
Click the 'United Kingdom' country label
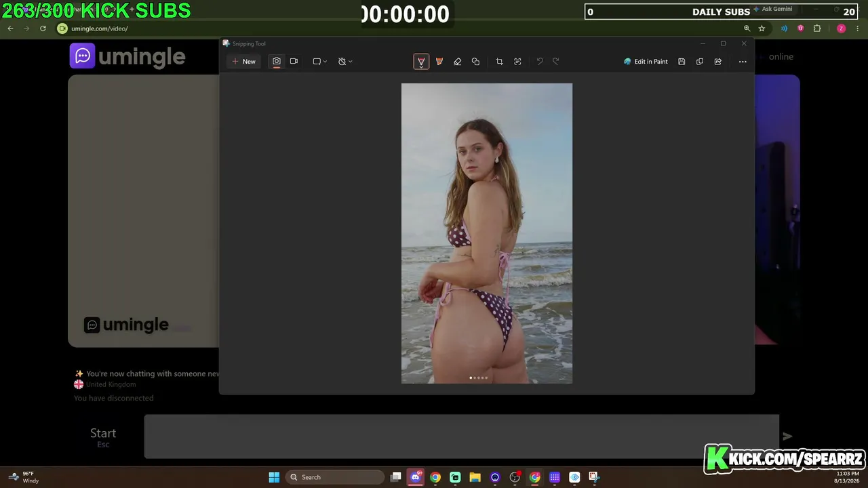coord(111,384)
